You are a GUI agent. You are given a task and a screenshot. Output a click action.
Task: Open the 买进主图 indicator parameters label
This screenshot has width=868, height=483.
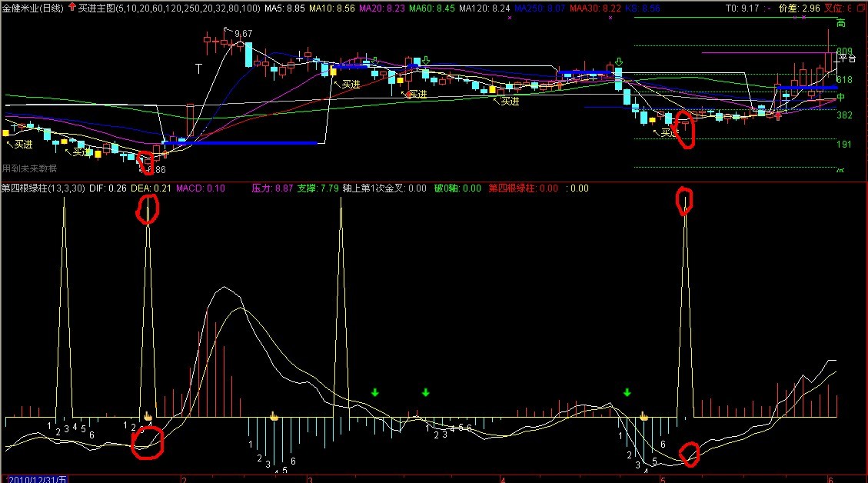tap(169, 7)
